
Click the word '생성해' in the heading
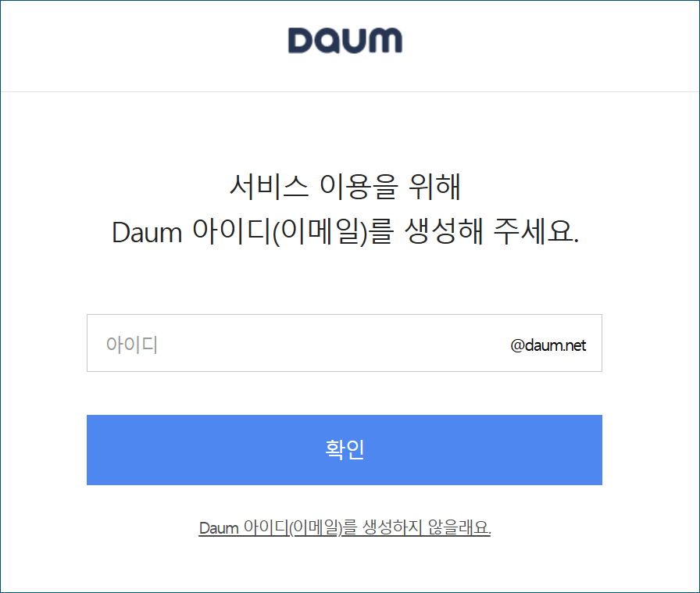(x=444, y=231)
